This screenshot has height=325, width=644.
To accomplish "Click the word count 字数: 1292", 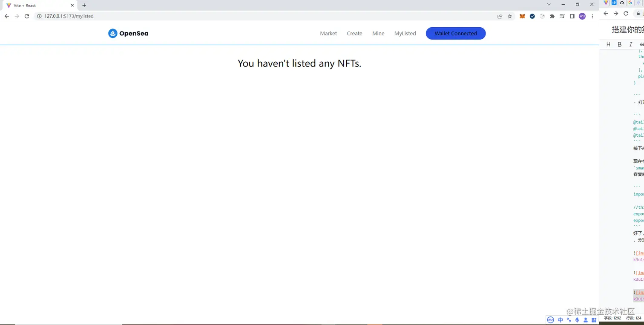I will click(612, 318).
